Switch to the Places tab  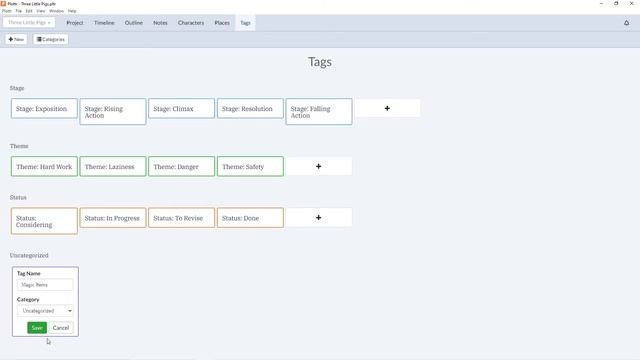[x=222, y=23]
